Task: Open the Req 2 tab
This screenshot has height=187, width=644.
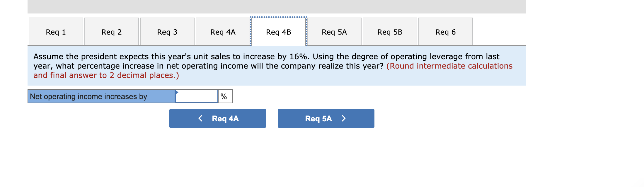Action: (111, 32)
